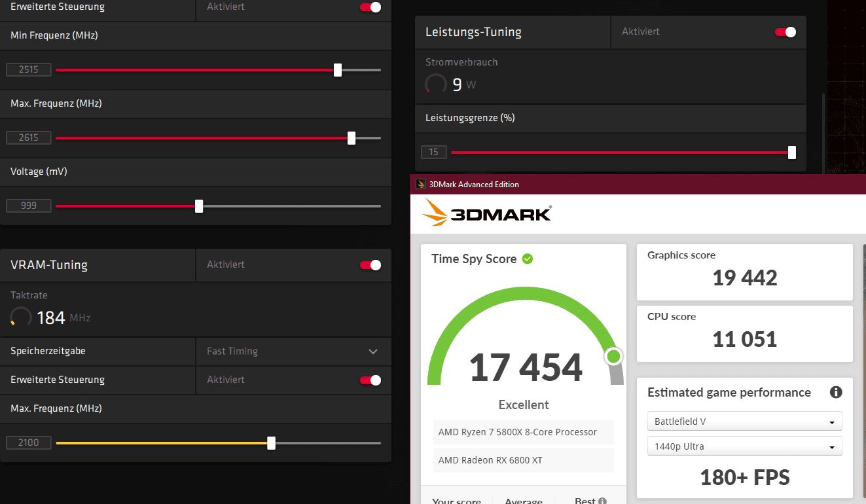Toggle Erweiterte Steuerung switch under VRAM-Tuning
Screen dimensions: 866x504
coord(370,380)
